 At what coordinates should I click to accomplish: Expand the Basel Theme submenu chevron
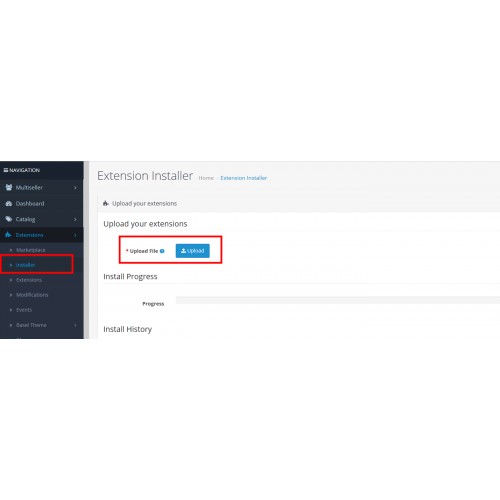pyautogui.click(x=75, y=325)
